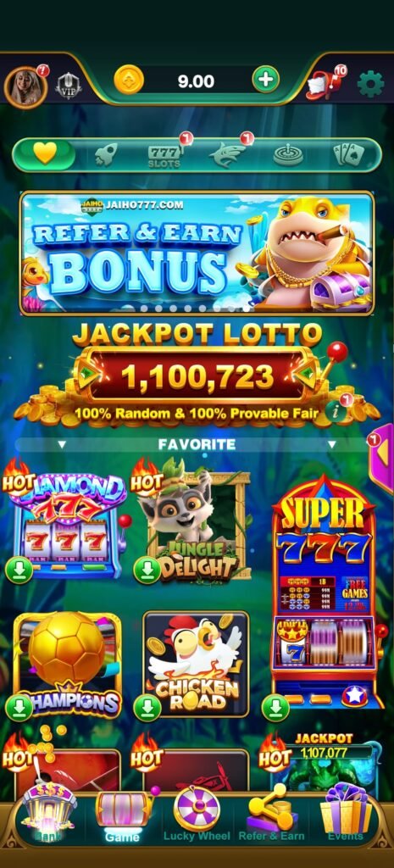Viewport: 394px width, 868px height.
Task: Select the shark fishing category
Action: coord(227,155)
